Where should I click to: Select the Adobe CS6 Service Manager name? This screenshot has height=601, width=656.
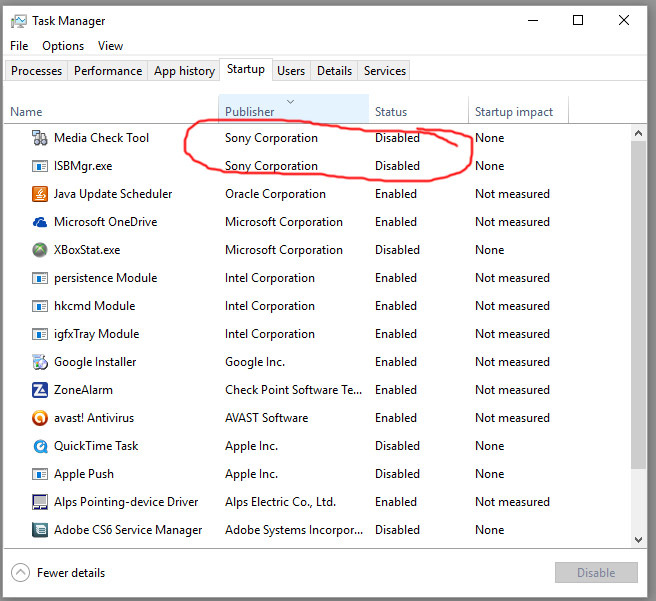click(x=128, y=530)
